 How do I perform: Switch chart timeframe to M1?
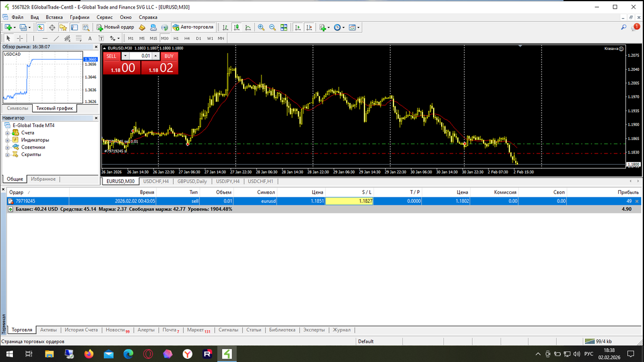point(130,38)
